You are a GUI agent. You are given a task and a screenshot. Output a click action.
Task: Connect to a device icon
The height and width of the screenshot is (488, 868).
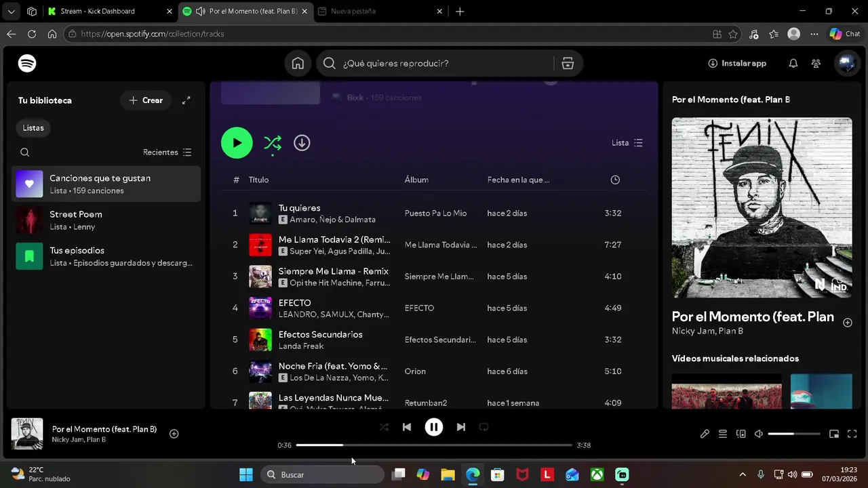[x=741, y=434]
